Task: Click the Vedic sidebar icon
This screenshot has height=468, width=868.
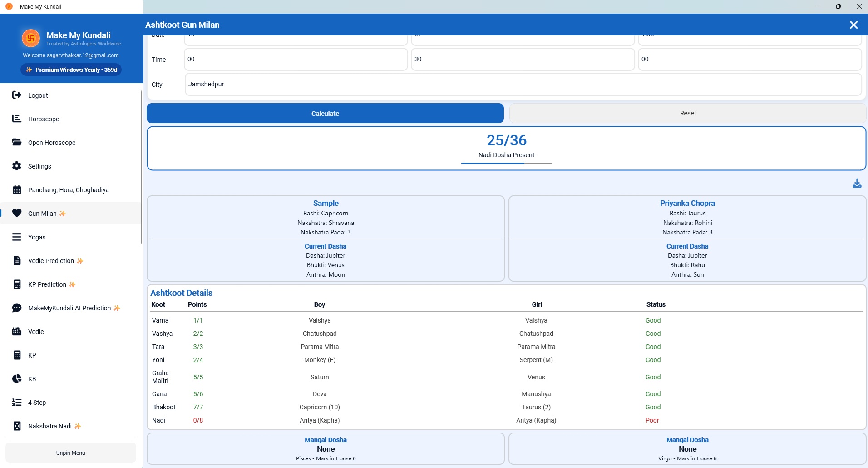Action: (x=17, y=331)
